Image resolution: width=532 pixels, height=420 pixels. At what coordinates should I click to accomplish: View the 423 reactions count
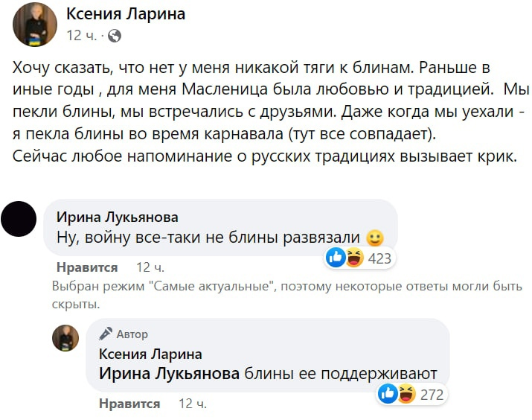(x=379, y=259)
